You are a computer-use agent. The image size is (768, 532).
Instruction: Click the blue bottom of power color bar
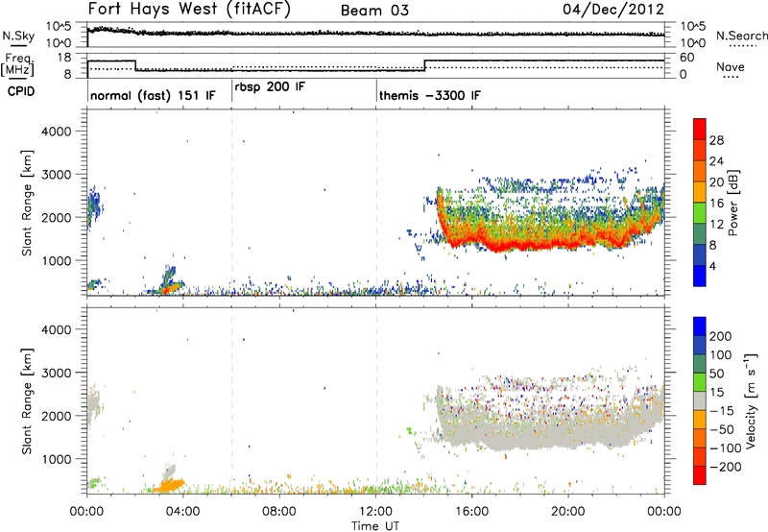[700, 276]
